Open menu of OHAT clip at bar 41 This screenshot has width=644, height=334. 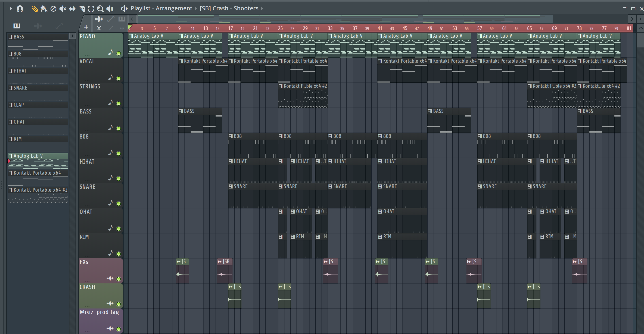point(380,211)
